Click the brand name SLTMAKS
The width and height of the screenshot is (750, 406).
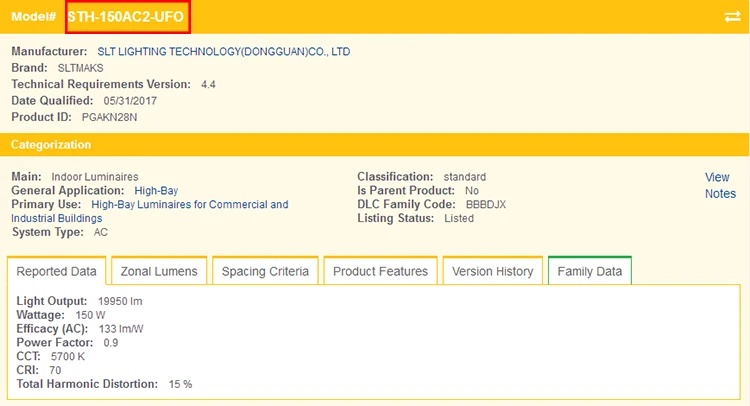tap(81, 68)
